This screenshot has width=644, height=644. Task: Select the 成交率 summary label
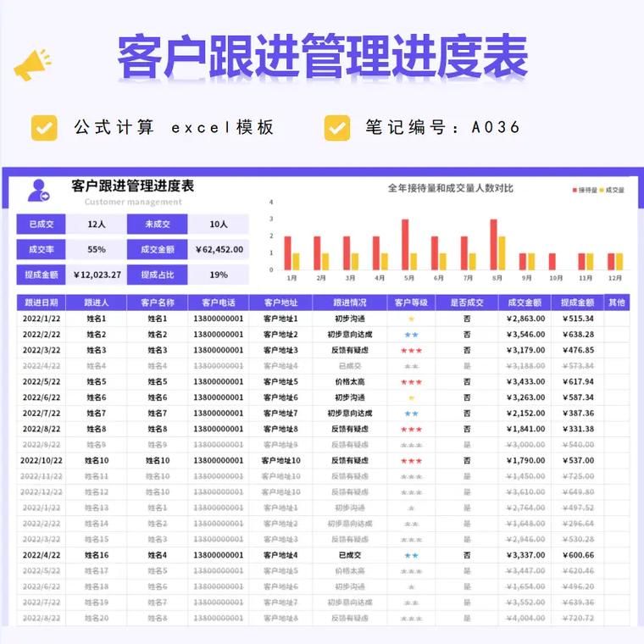tap(41, 249)
